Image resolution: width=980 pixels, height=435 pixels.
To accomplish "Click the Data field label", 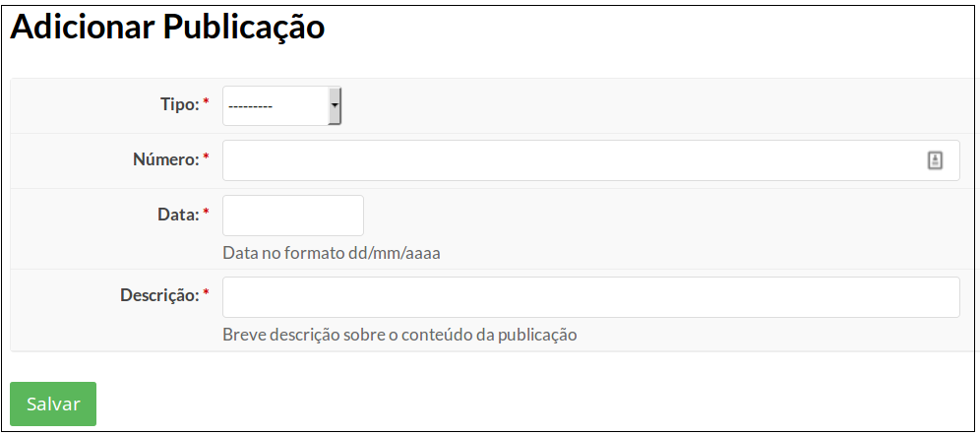I will click(x=178, y=215).
